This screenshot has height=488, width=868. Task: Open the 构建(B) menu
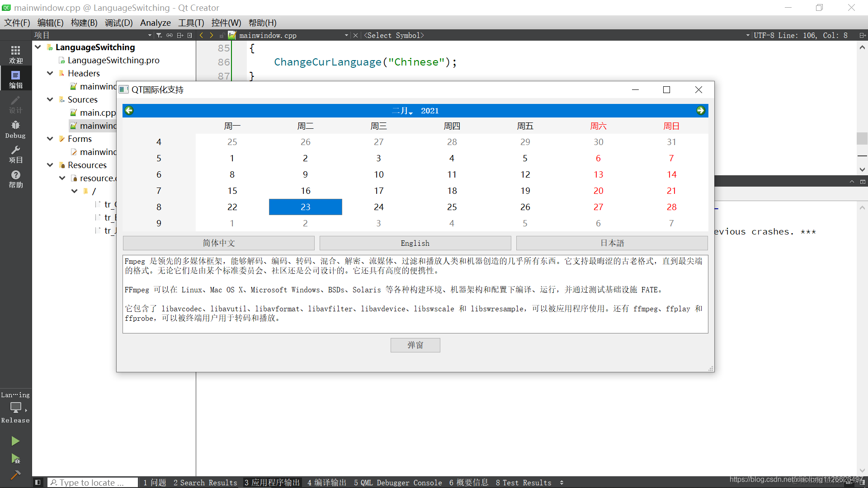84,23
